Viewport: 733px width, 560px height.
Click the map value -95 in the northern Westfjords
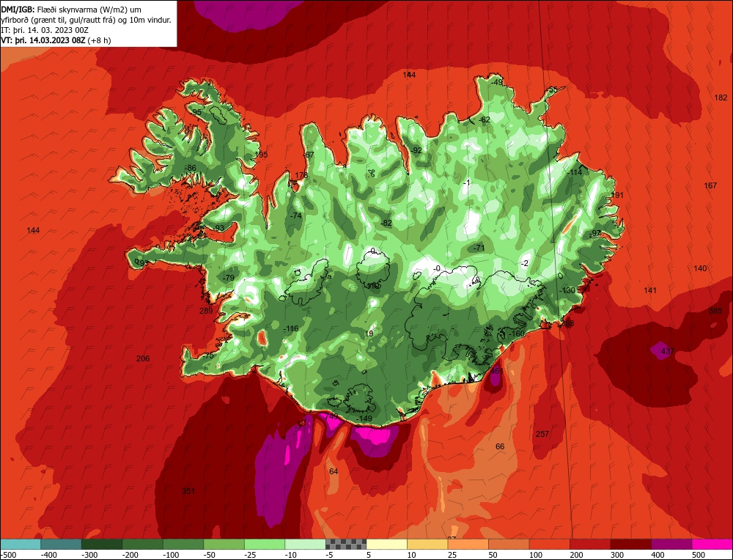(196, 112)
